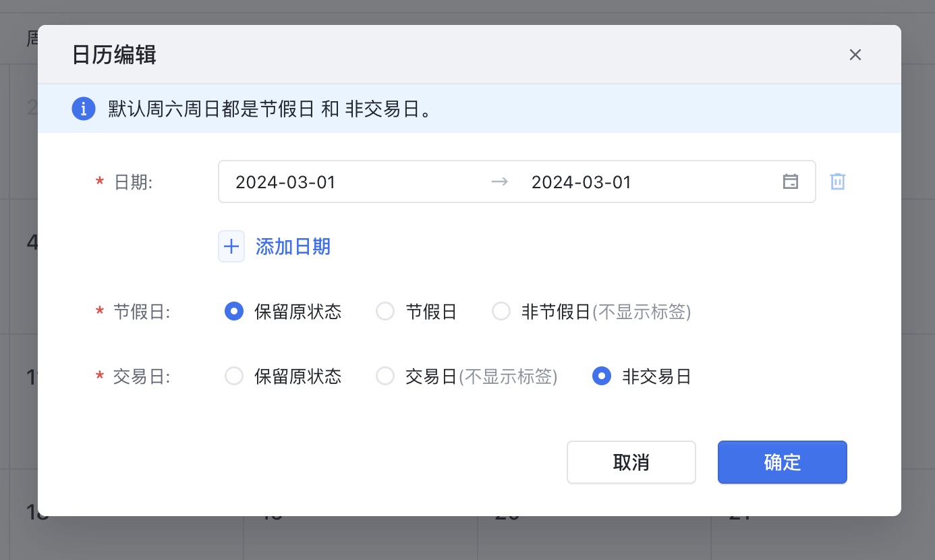The image size is (935, 560).
Task: Click the 日历编辑 dialog title
Action: pyautogui.click(x=114, y=55)
